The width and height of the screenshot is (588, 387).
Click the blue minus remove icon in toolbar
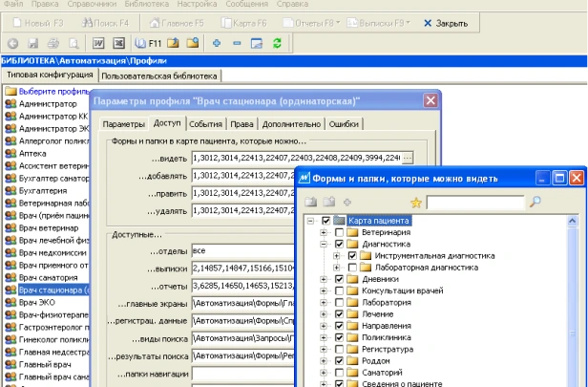pos(237,43)
